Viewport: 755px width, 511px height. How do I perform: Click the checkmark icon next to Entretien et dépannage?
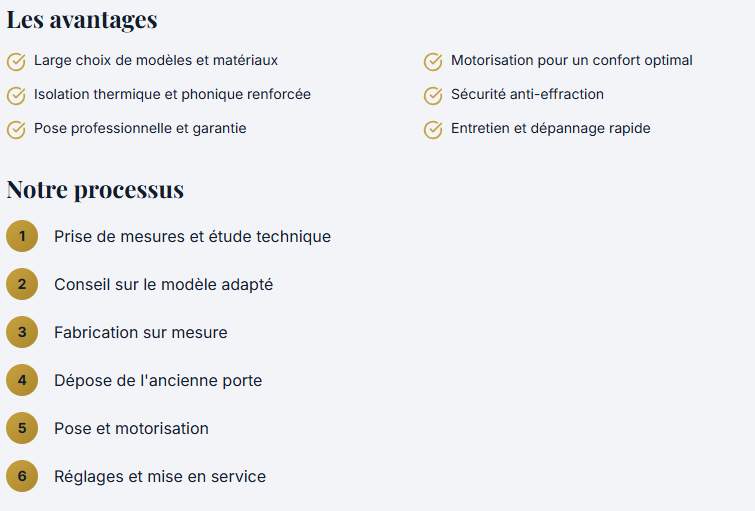point(433,130)
